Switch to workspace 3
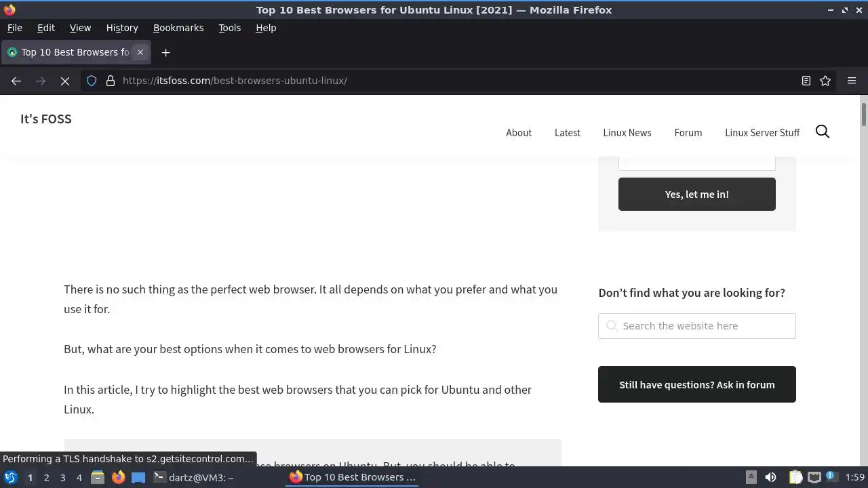This screenshot has width=868, height=488. tap(62, 478)
